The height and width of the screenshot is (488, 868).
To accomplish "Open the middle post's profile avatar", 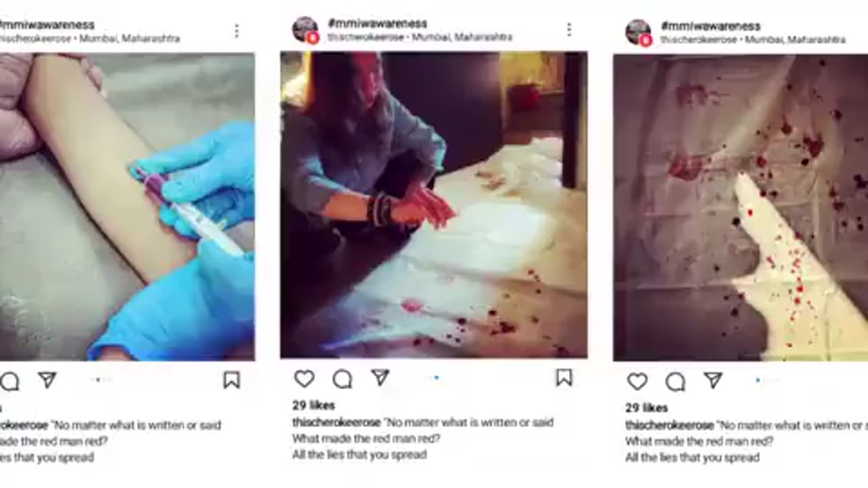I will 305,30.
